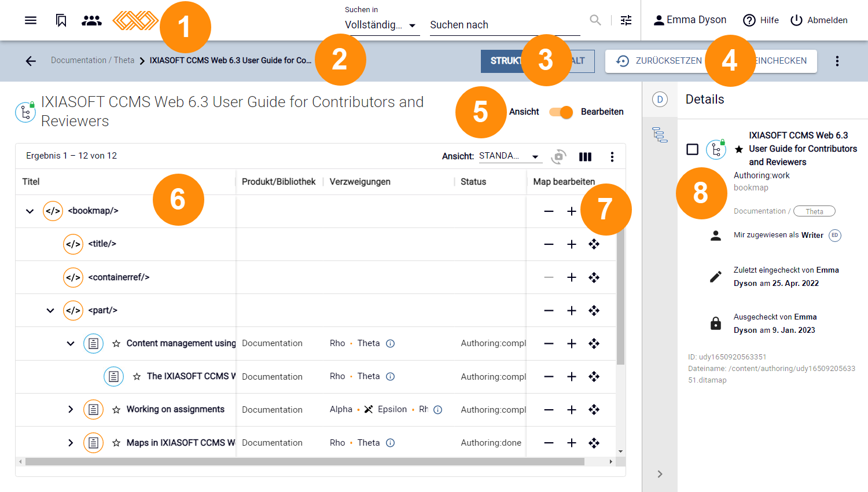This screenshot has height=492, width=868.
Task: Click the move icon in containerref row
Action: tap(594, 278)
